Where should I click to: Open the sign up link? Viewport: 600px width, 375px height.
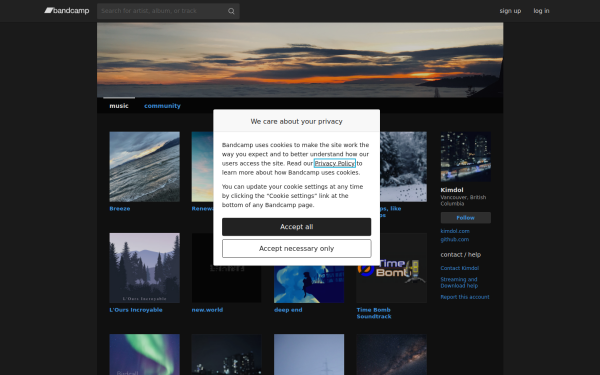tap(510, 11)
